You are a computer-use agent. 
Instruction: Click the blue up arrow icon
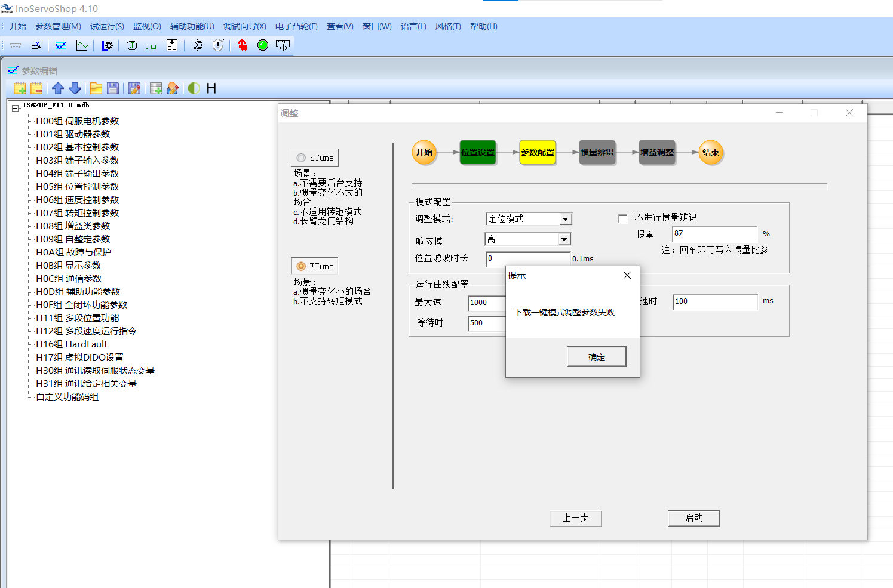click(58, 88)
